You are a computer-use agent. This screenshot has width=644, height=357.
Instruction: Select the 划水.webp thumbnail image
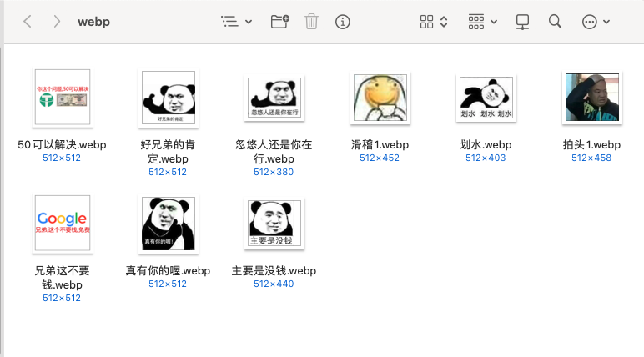point(486,98)
